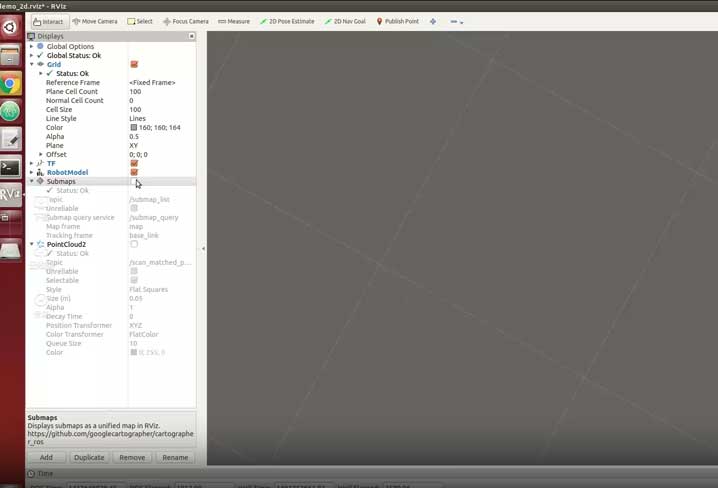The image size is (718, 488).
Task: Click the Add display button
Action: pos(46,457)
